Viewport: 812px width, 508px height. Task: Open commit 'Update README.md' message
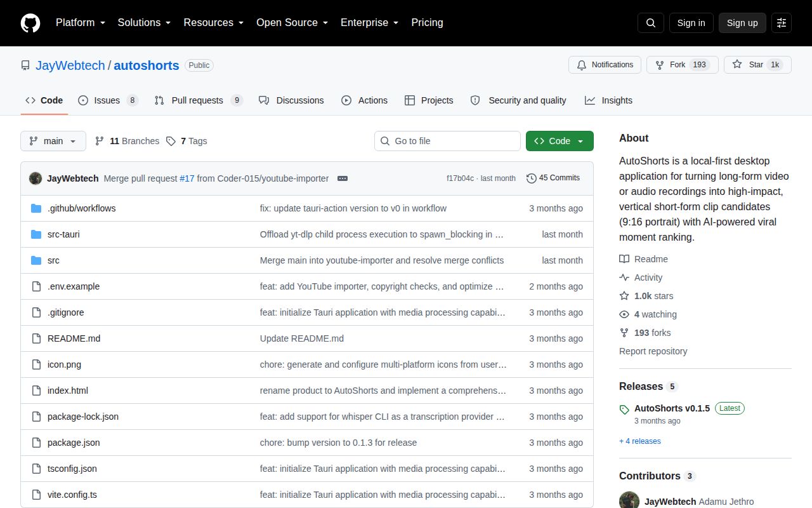(302, 338)
